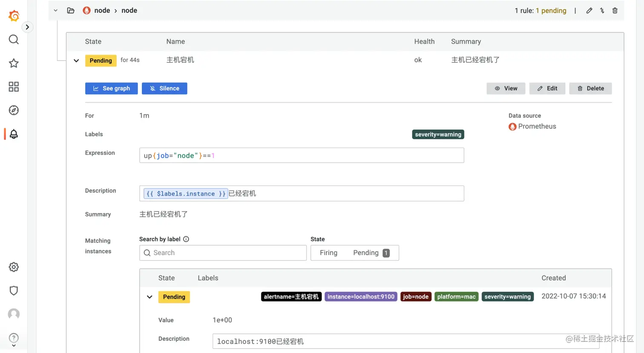This screenshot has width=644, height=353.
Task: Select the folder icon beside node
Action: 71,10
